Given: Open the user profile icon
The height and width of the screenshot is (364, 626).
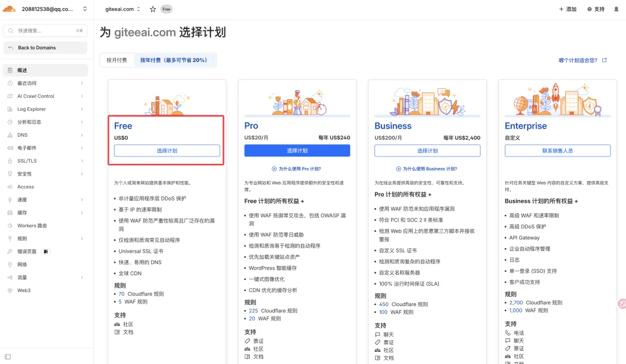Looking at the screenshot, I should tap(616, 9).
